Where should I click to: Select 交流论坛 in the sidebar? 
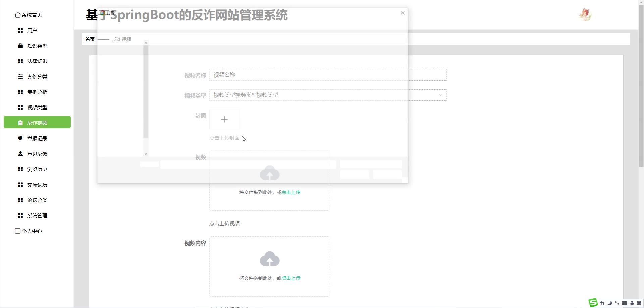tap(37, 185)
